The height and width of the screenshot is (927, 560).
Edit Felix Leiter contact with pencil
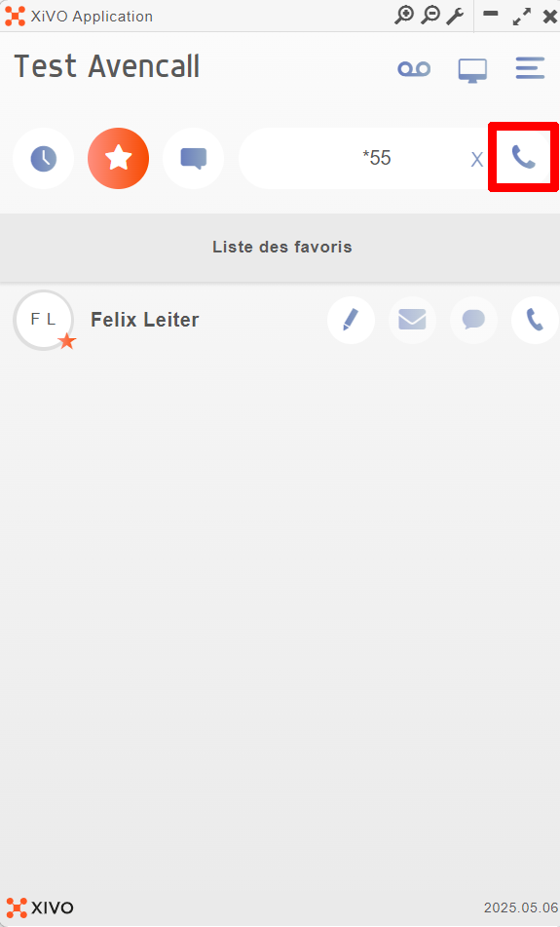tap(351, 320)
